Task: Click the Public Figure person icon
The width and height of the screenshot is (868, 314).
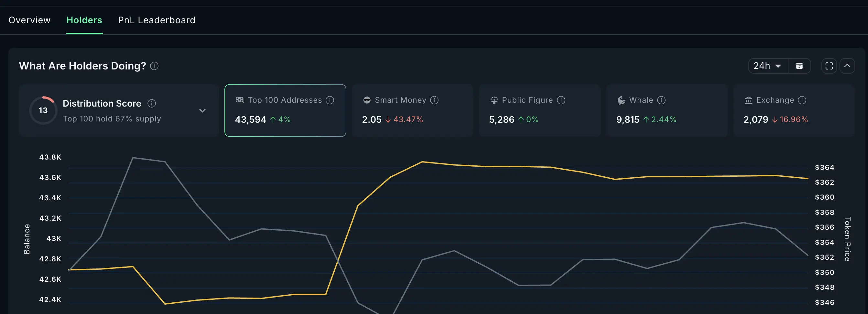Action: (x=493, y=100)
